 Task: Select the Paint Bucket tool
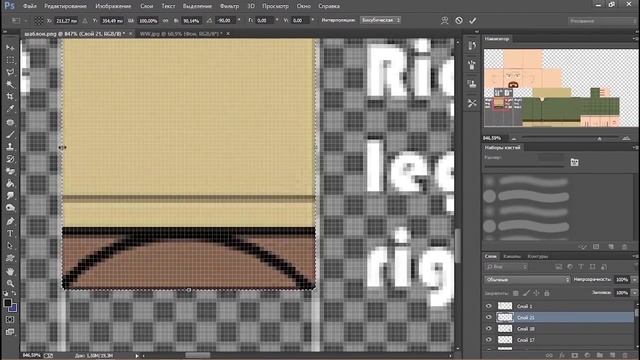(x=10, y=183)
